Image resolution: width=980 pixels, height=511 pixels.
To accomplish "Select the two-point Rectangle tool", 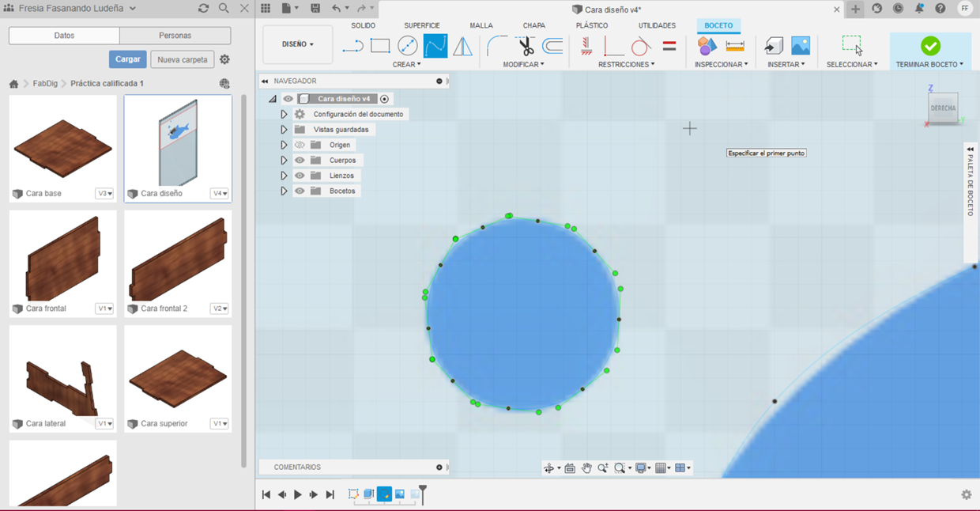I will [x=380, y=46].
